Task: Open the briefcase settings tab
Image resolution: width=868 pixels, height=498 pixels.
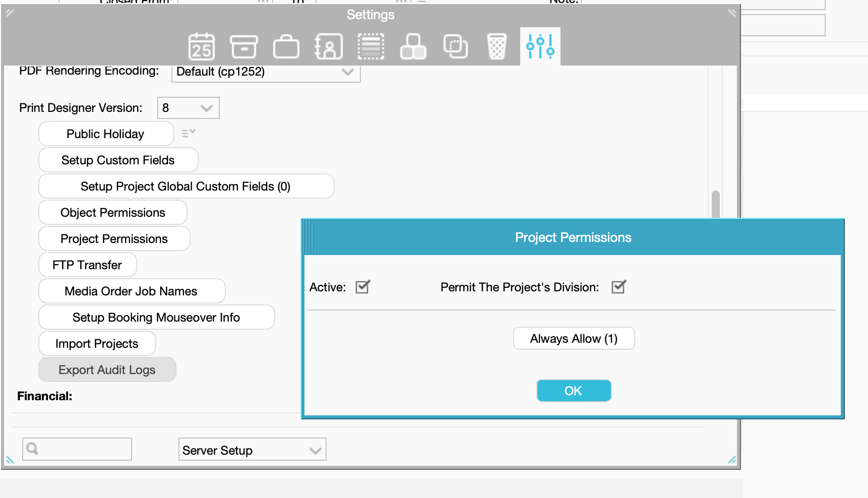Action: tap(286, 47)
